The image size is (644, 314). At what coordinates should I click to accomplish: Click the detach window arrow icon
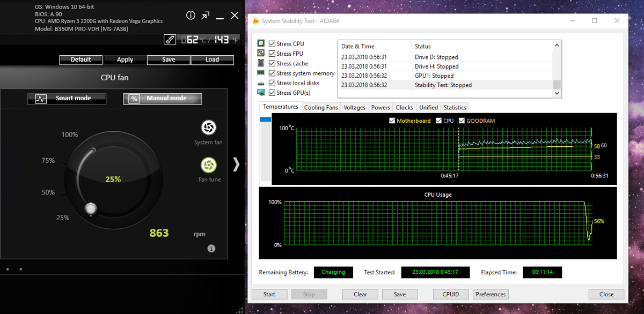[x=206, y=16]
